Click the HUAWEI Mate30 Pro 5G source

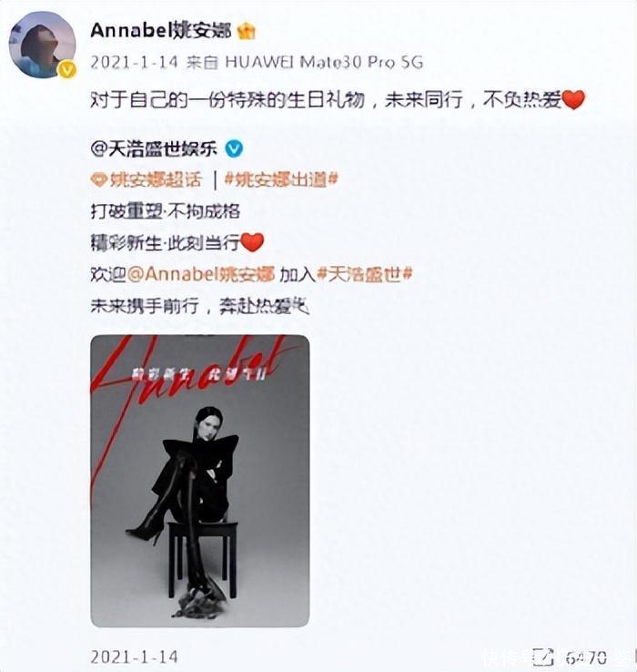pos(324,63)
